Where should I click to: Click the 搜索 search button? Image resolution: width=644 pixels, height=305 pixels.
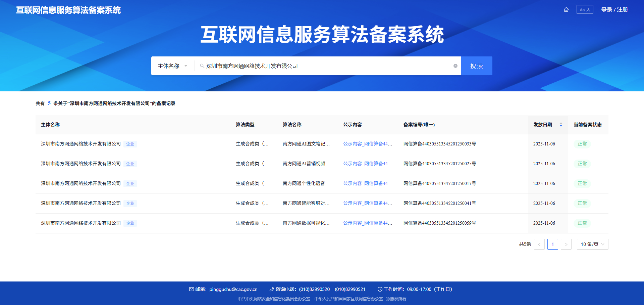(x=476, y=66)
